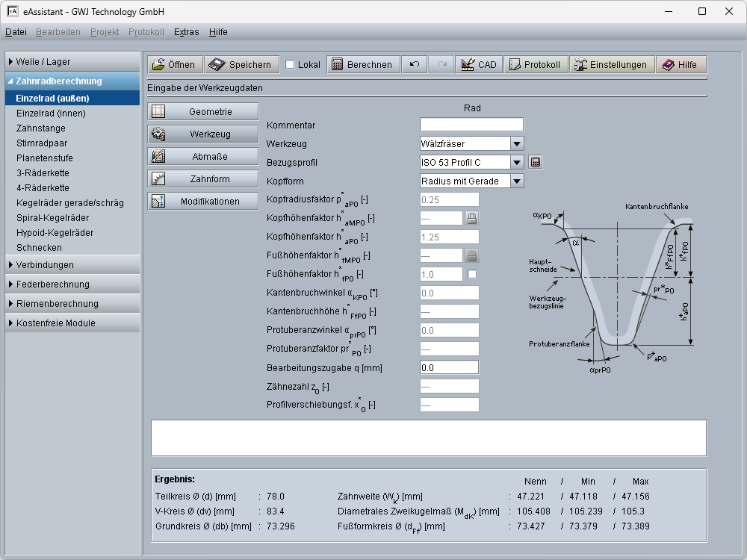747x560 pixels.
Task: Open the Werkzeug dropdown showing Wälzfräser
Action: pyautogui.click(x=517, y=143)
